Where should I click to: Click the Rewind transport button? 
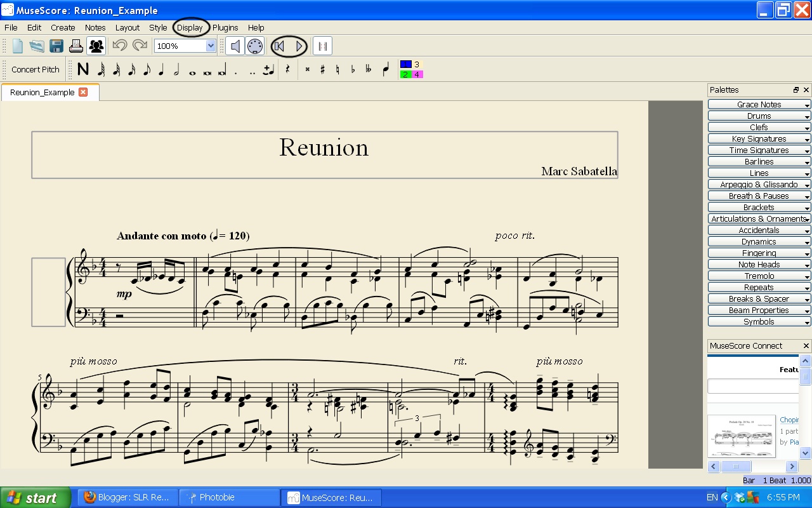pos(279,46)
